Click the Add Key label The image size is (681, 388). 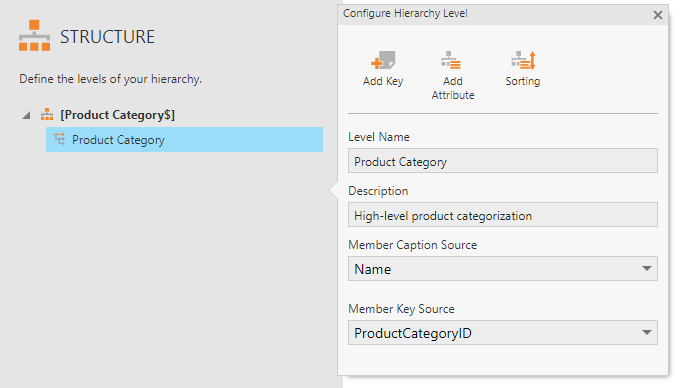[383, 81]
